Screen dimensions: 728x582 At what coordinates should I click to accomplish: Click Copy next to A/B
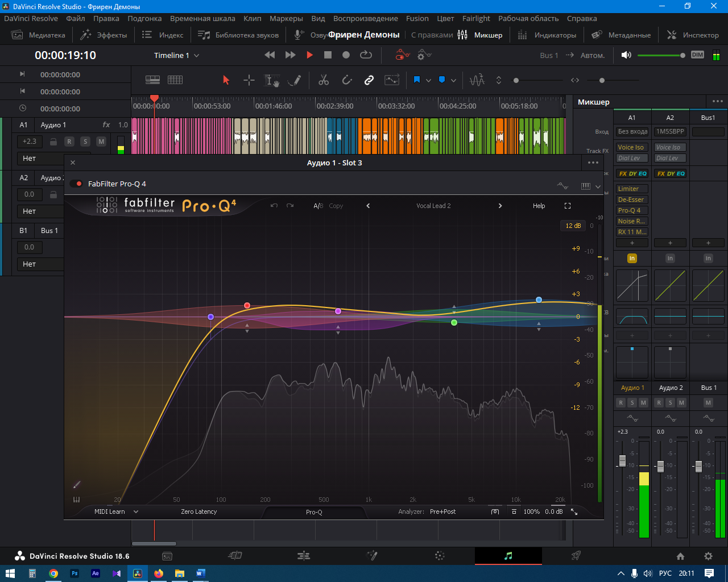[336, 206]
